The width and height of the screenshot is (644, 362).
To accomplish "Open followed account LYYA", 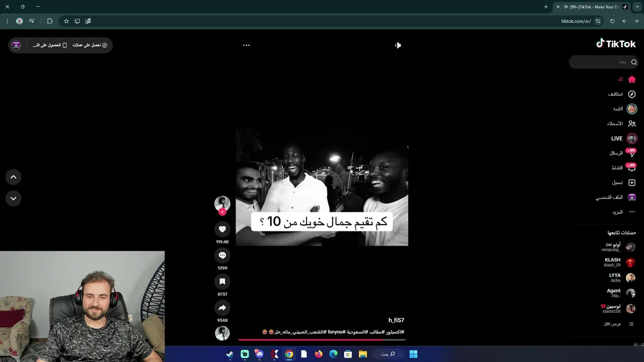I will pyautogui.click(x=622, y=278).
